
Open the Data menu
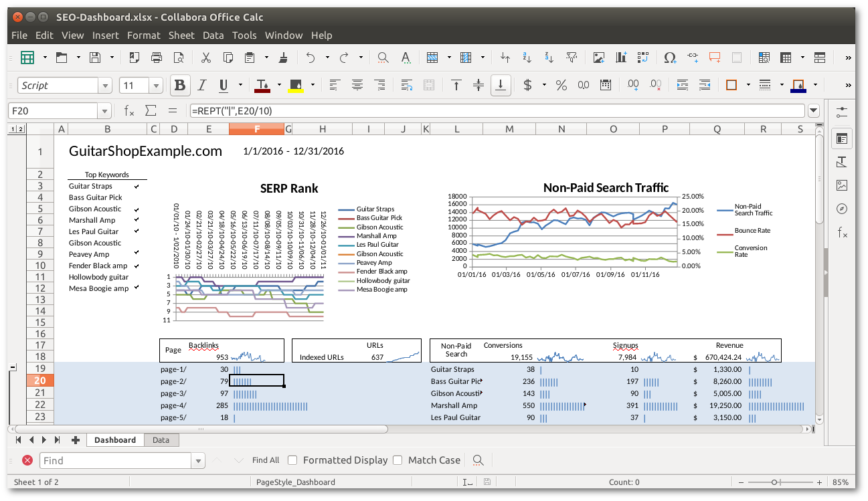[x=213, y=35]
